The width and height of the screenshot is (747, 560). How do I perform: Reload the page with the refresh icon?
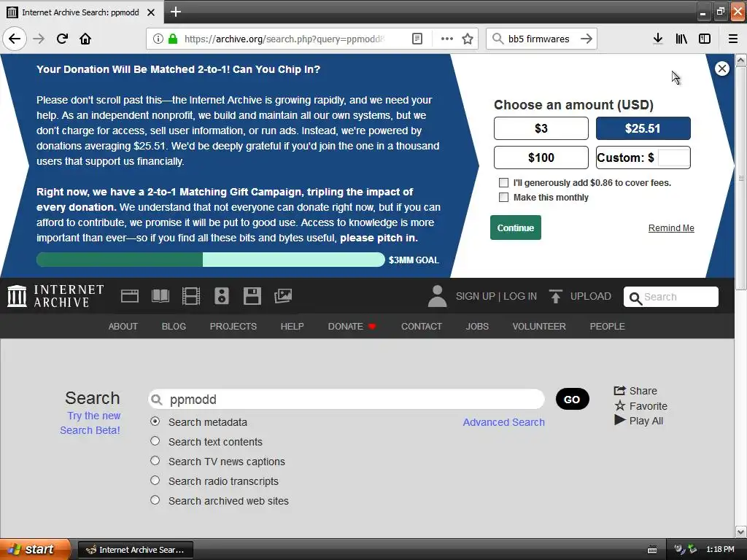pos(62,39)
